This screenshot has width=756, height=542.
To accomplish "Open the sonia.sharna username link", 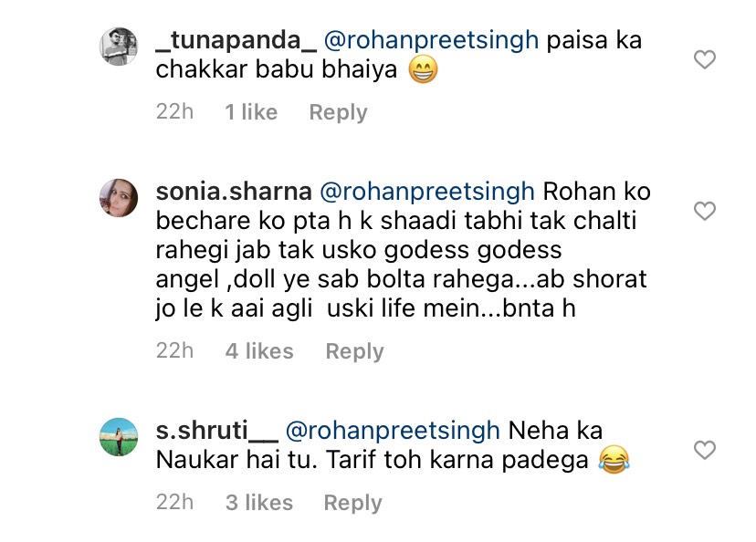I will [235, 193].
